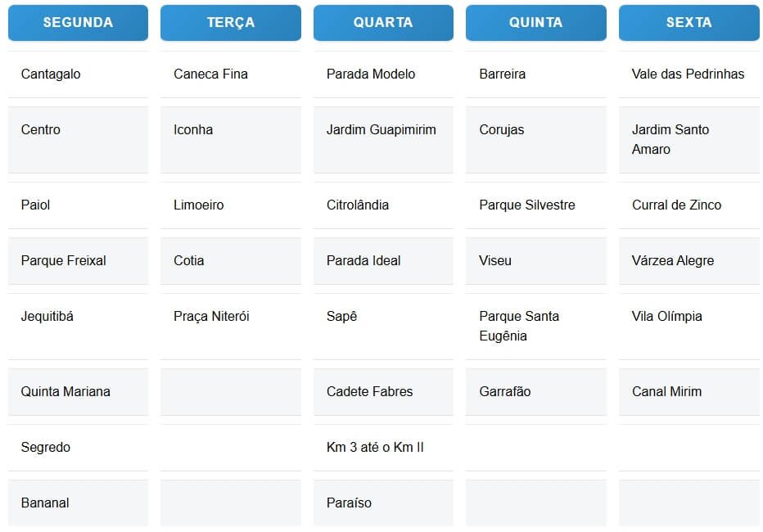Open the QUARTA column header

[x=383, y=23]
